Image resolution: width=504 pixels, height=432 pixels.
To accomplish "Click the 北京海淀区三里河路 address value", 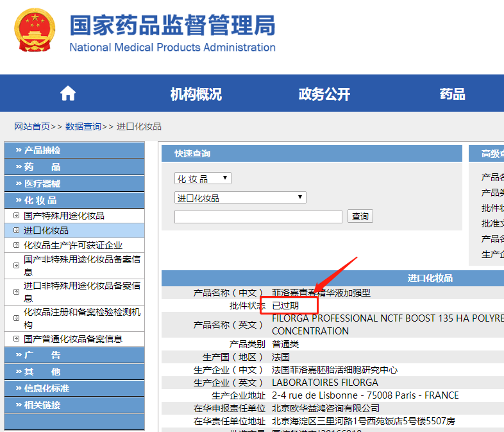I will [x=364, y=421].
